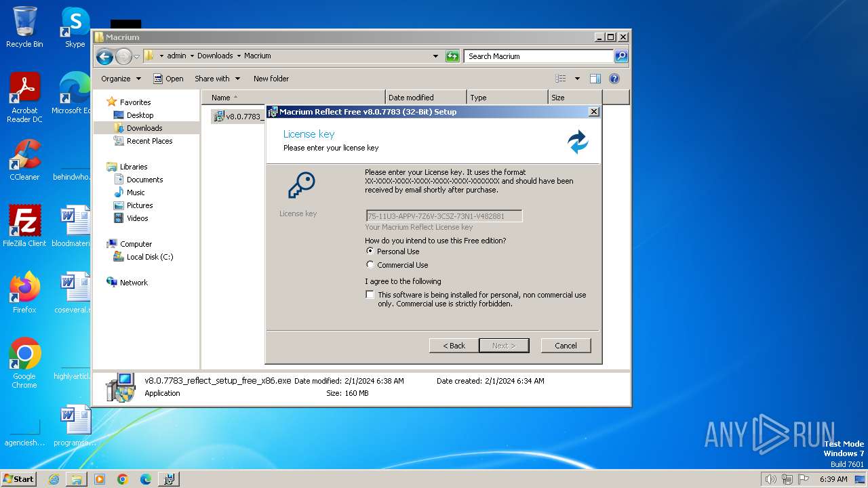The height and width of the screenshot is (488, 868).
Task: Click the volume speaker tray icon
Action: (771, 479)
